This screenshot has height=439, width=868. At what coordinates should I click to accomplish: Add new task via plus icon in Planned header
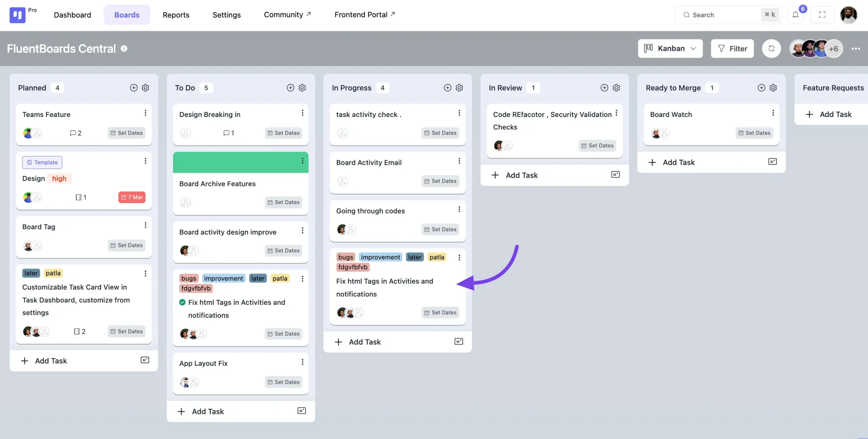click(134, 88)
